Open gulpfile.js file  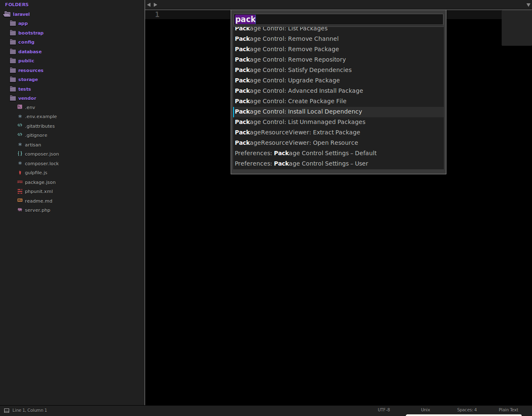(36, 173)
